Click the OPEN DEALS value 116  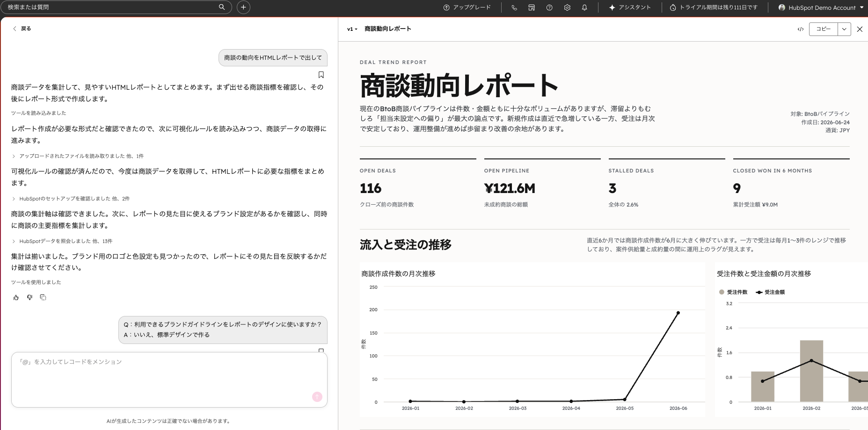tap(371, 188)
